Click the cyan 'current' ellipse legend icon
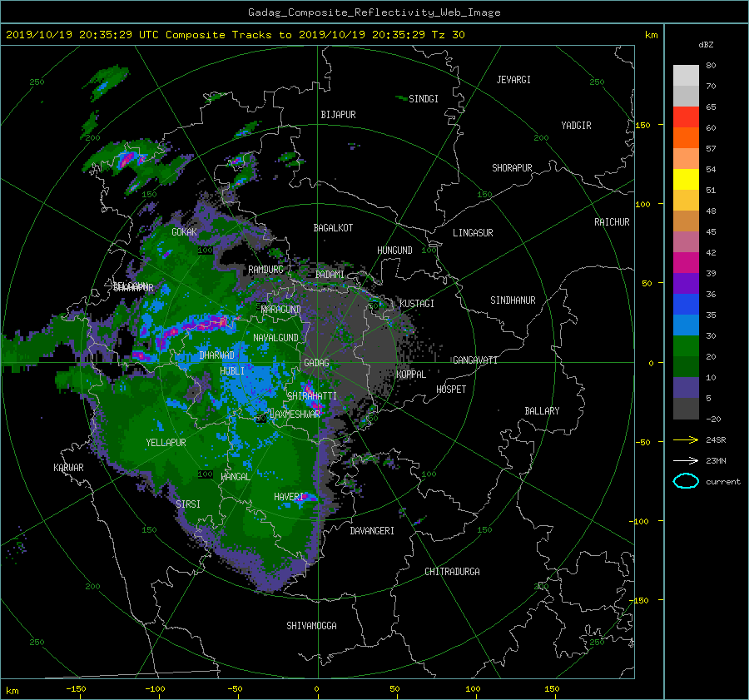This screenshot has width=749, height=700. tap(686, 481)
